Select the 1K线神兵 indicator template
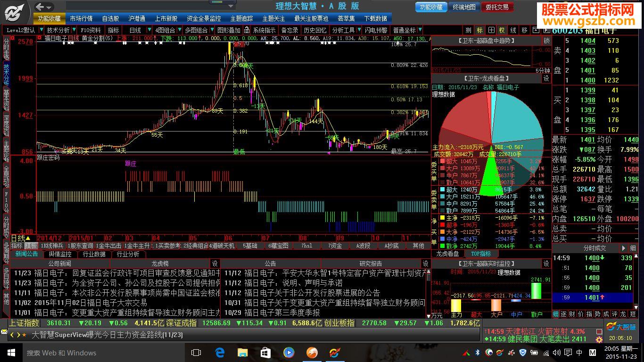 [52, 246]
